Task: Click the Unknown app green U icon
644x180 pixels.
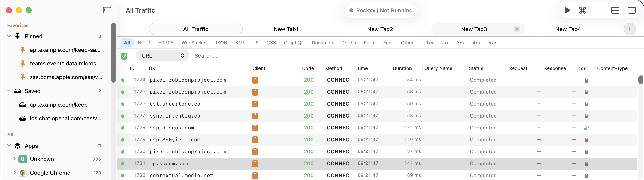Action: 23,159
